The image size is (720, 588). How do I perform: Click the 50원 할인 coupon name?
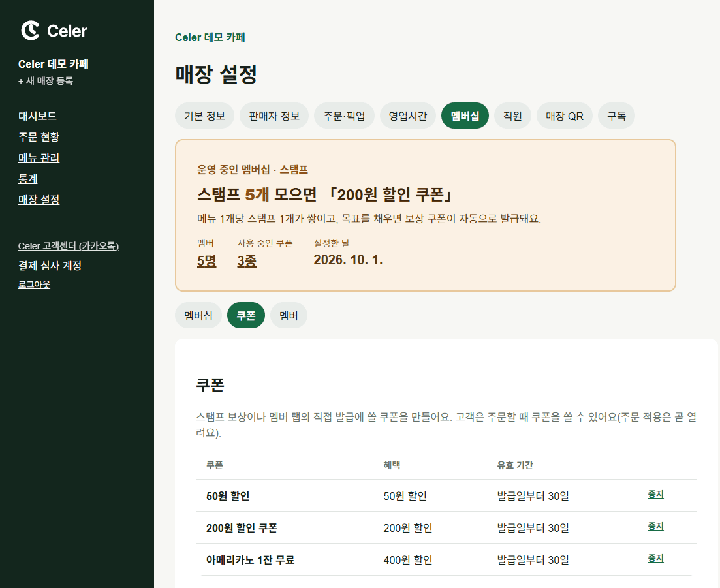point(228,496)
